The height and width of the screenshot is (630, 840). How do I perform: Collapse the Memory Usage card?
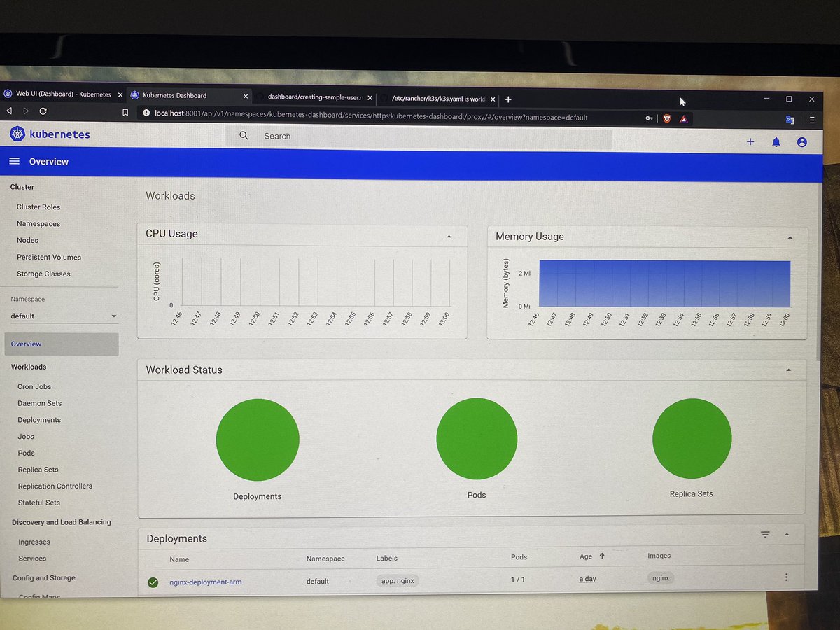[790, 238]
